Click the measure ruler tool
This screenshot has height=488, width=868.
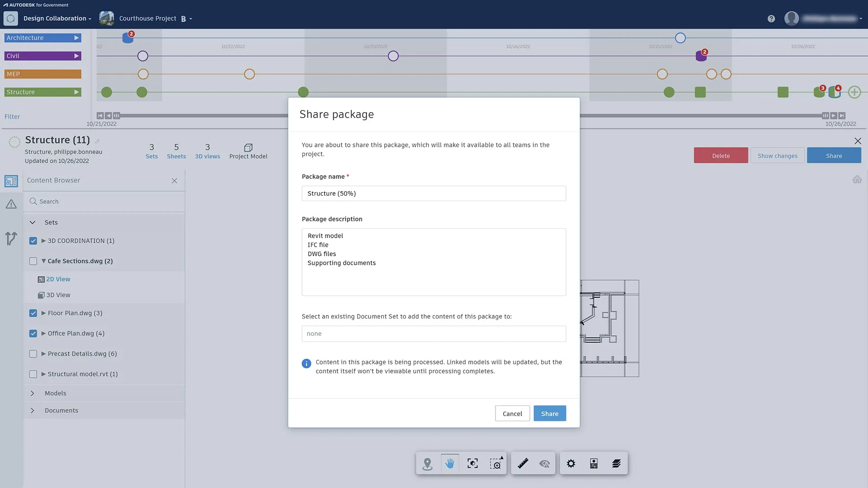click(x=523, y=464)
